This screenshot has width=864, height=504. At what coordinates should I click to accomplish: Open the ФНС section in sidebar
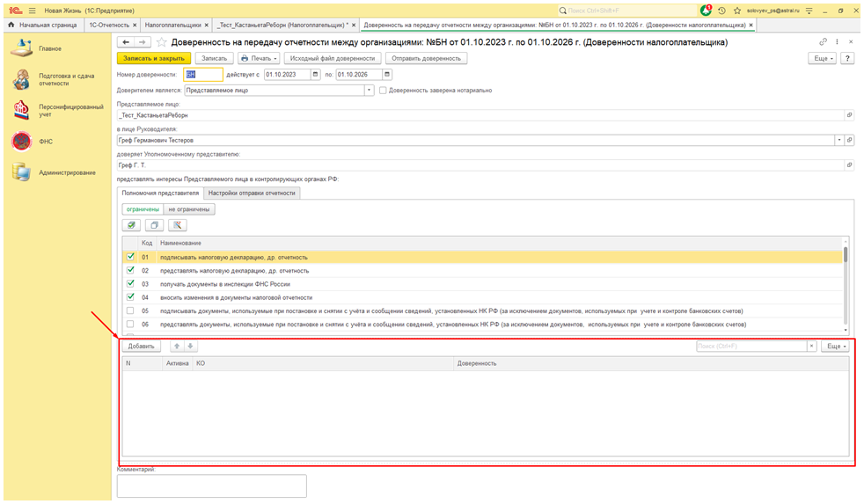point(44,141)
